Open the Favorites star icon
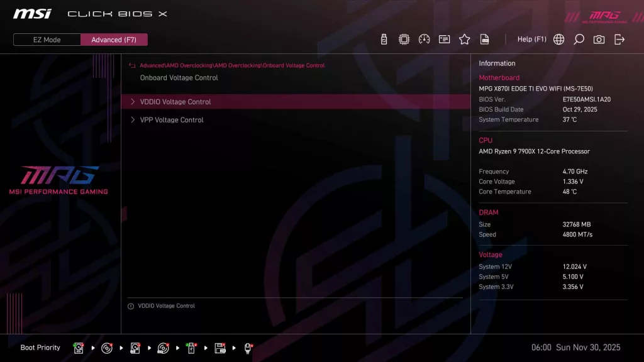The height and width of the screenshot is (362, 644). 464,39
